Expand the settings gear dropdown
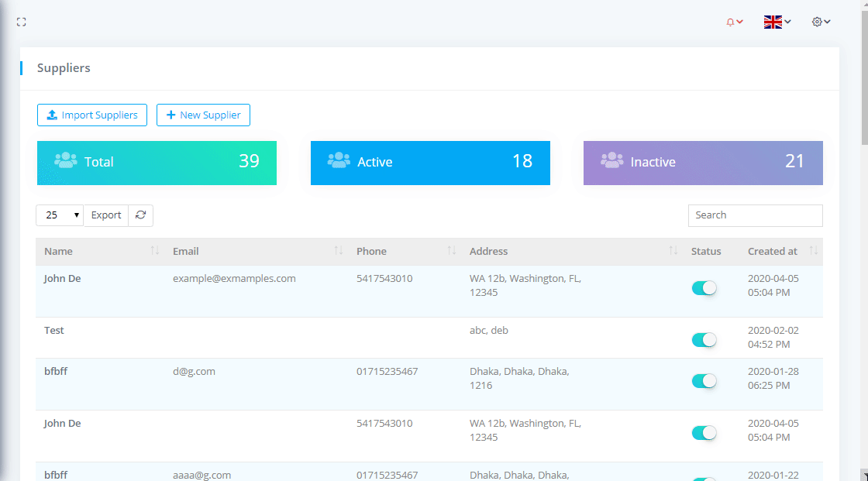The height and width of the screenshot is (481, 868). click(x=821, y=22)
